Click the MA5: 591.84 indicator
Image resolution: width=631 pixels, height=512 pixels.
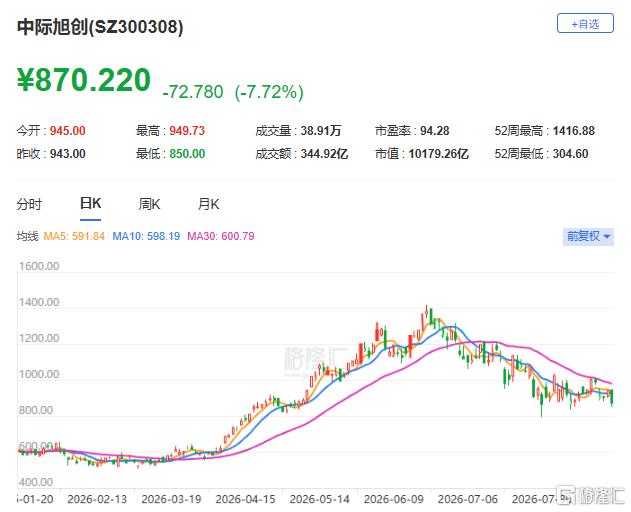point(74,236)
